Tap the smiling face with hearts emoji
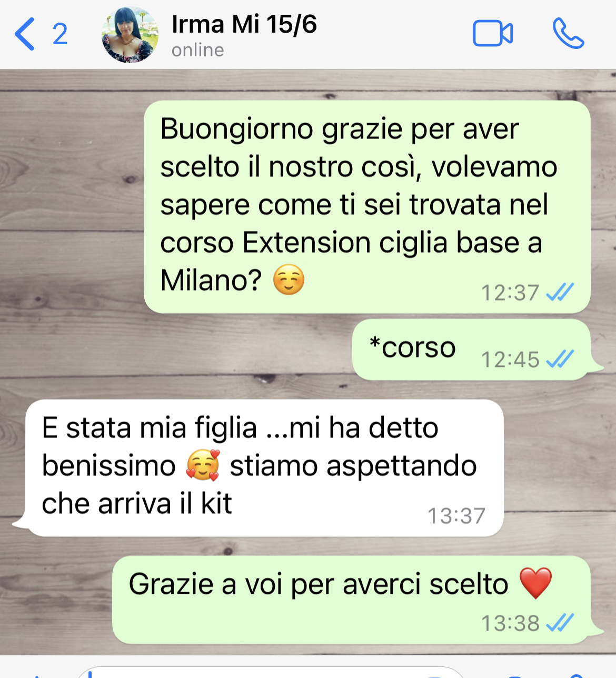 [x=203, y=465]
